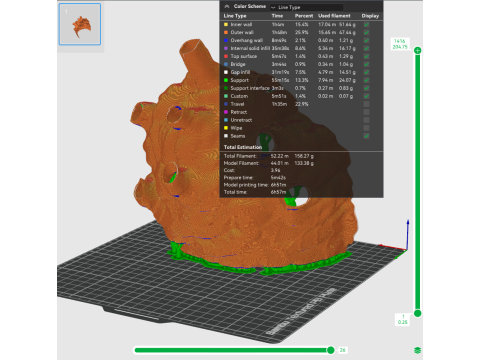
Task: Click the horizontal move slider handle
Action: point(331,350)
